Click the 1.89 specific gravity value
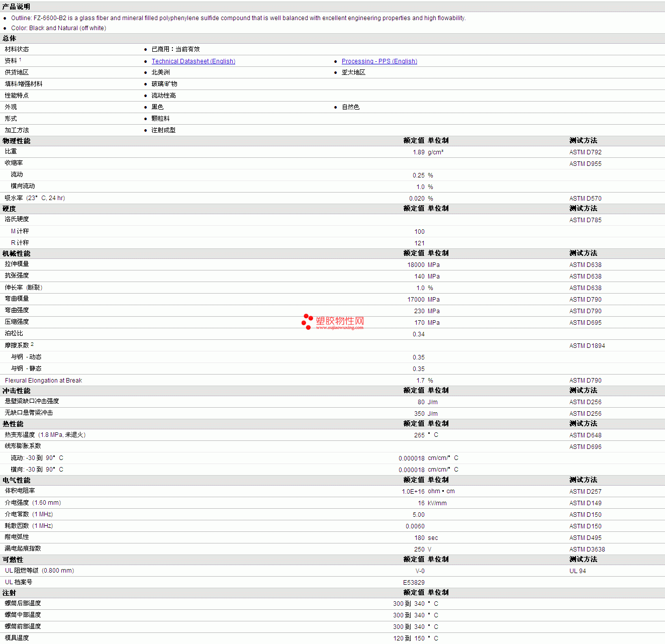 419,152
